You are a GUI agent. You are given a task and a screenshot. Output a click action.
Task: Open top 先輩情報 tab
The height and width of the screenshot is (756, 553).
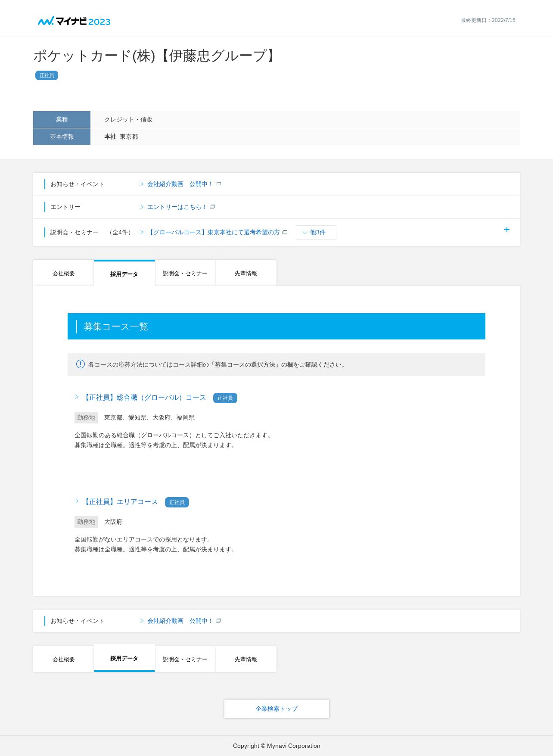(246, 273)
